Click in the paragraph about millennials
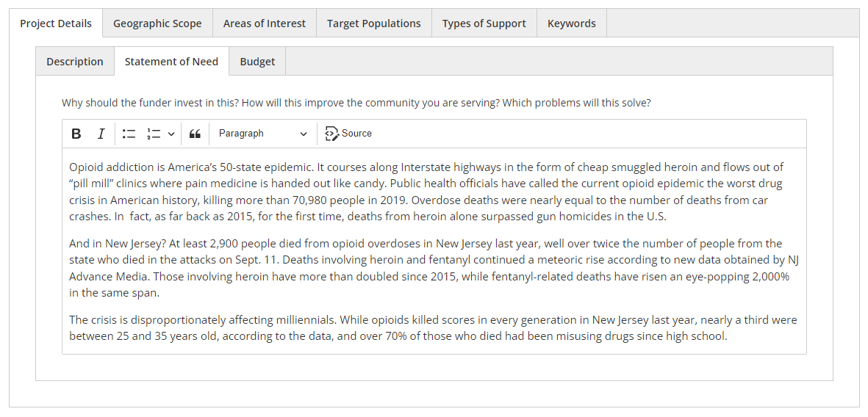The width and height of the screenshot is (868, 417). (x=426, y=328)
